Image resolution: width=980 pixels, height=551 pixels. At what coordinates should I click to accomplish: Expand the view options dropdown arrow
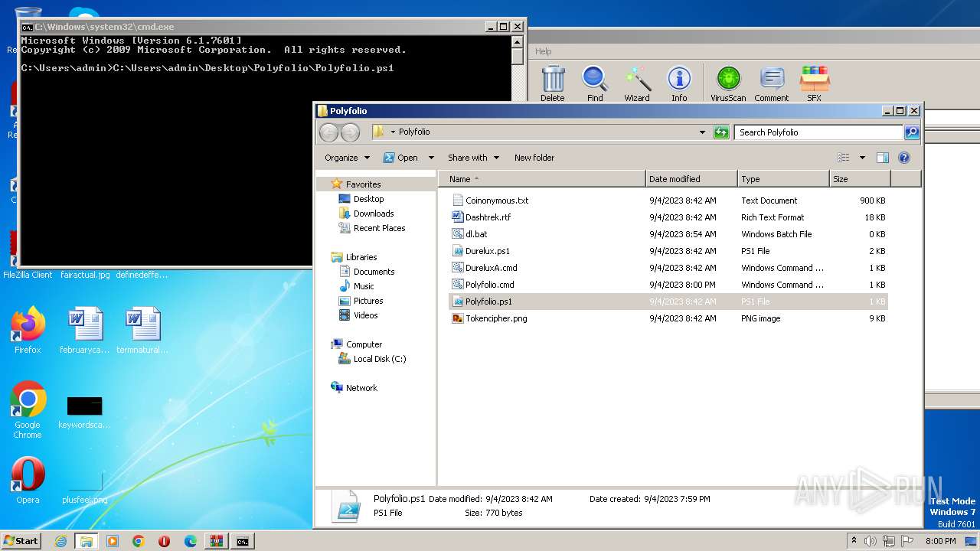(862, 158)
